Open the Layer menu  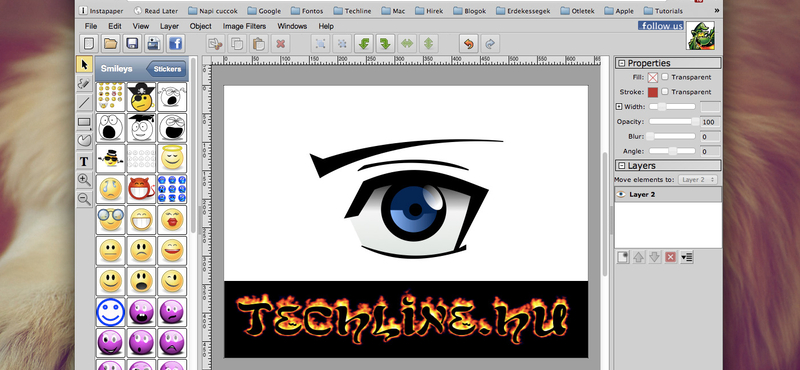point(169,26)
